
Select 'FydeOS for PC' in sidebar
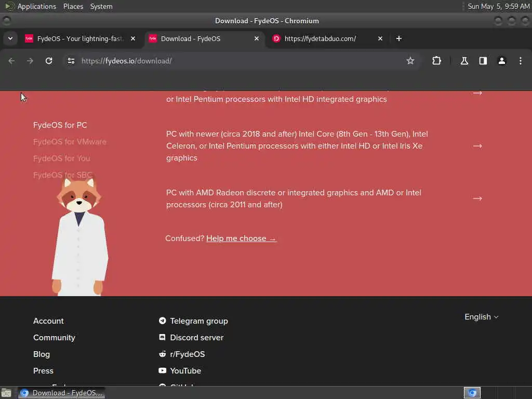tap(60, 125)
